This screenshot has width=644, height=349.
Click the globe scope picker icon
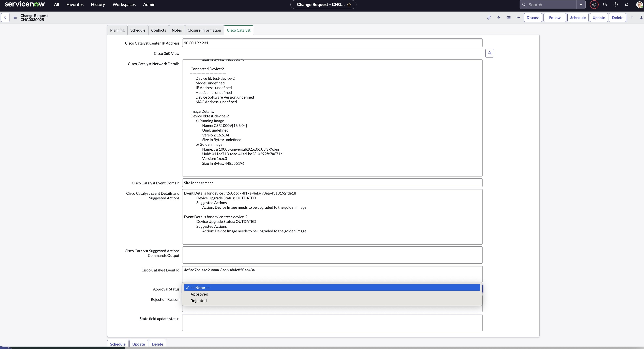tap(594, 4)
